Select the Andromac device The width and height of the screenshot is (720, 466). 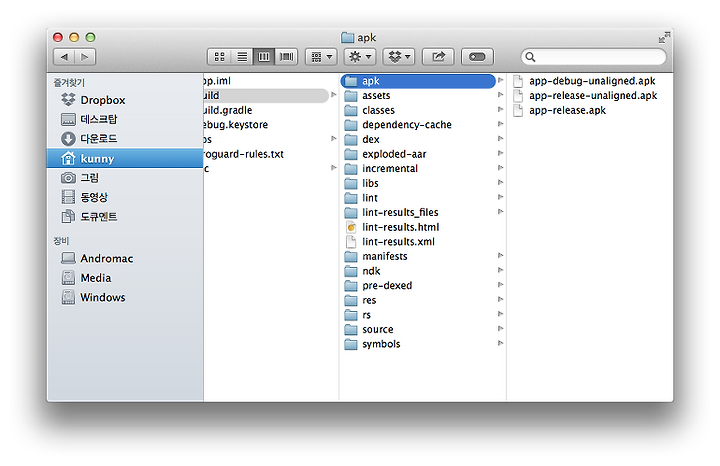pyautogui.click(x=125, y=258)
